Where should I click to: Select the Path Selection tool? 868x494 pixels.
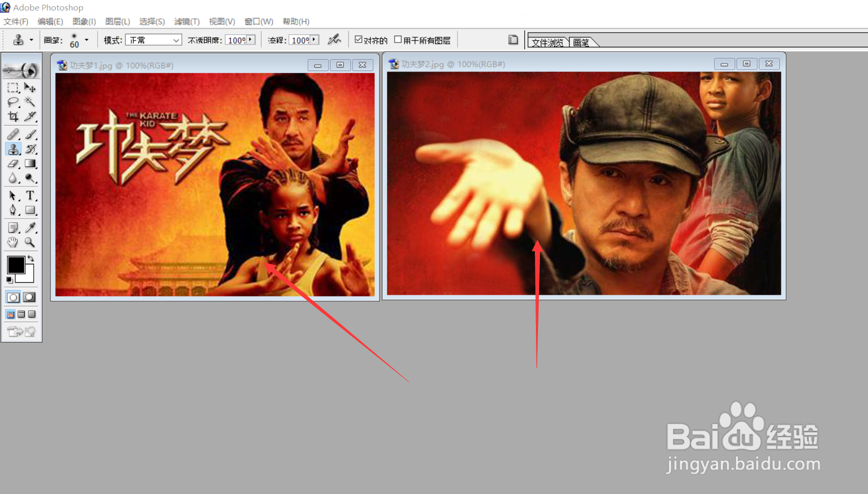[13, 196]
